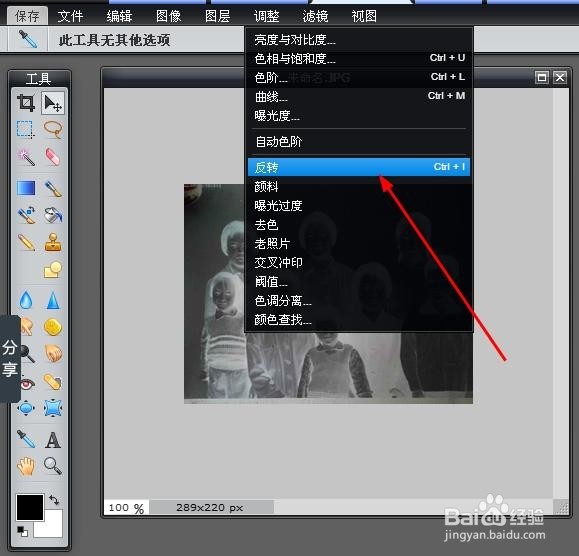Screen dimensions: 579x556
Task: Select the Brush tool
Action: [53, 188]
